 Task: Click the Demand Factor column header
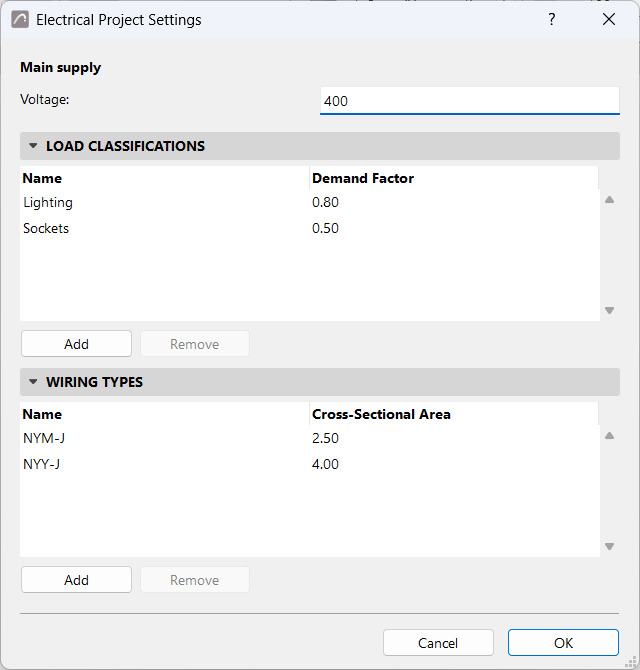pos(454,178)
